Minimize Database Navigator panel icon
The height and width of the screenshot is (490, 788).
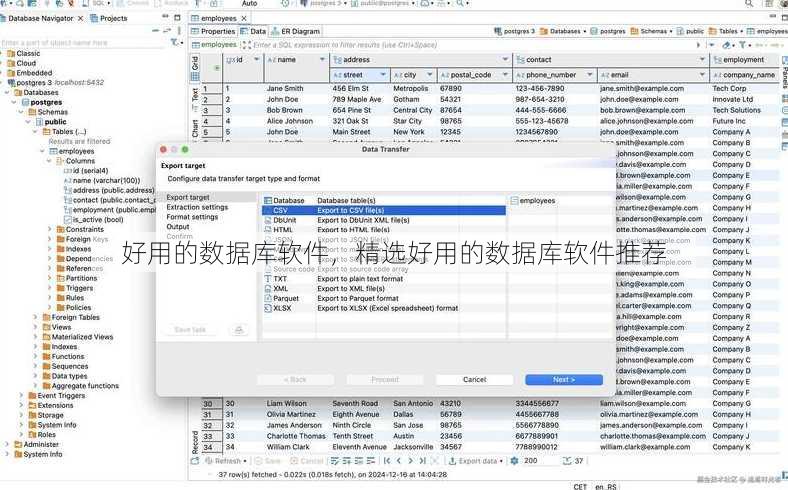coord(165,17)
